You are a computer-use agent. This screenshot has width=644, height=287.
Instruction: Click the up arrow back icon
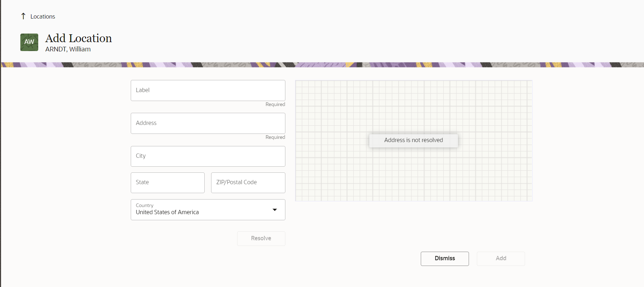point(23,16)
